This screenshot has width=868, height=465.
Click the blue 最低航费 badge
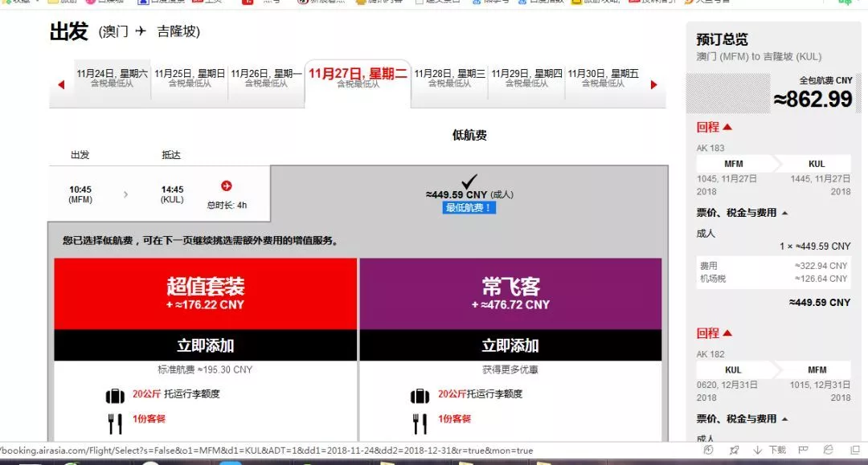(469, 208)
